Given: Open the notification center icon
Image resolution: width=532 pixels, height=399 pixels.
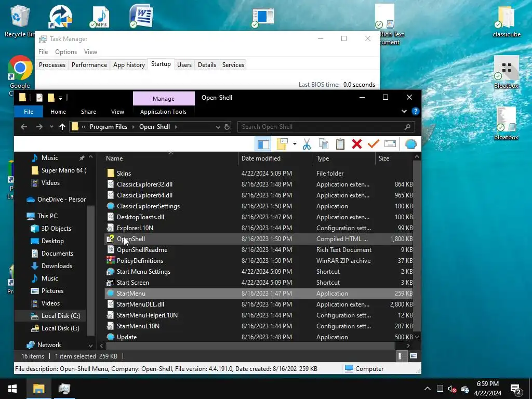Looking at the screenshot, I should [x=516, y=389].
